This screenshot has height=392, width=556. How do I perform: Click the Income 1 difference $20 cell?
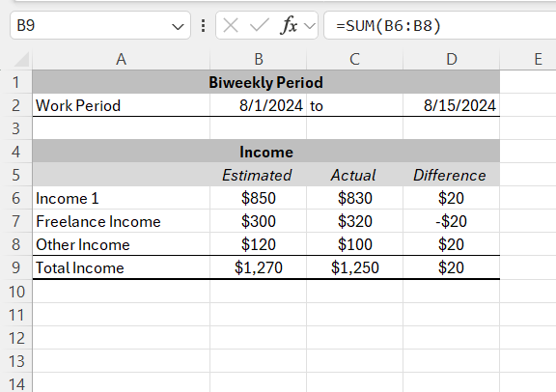[452, 198]
